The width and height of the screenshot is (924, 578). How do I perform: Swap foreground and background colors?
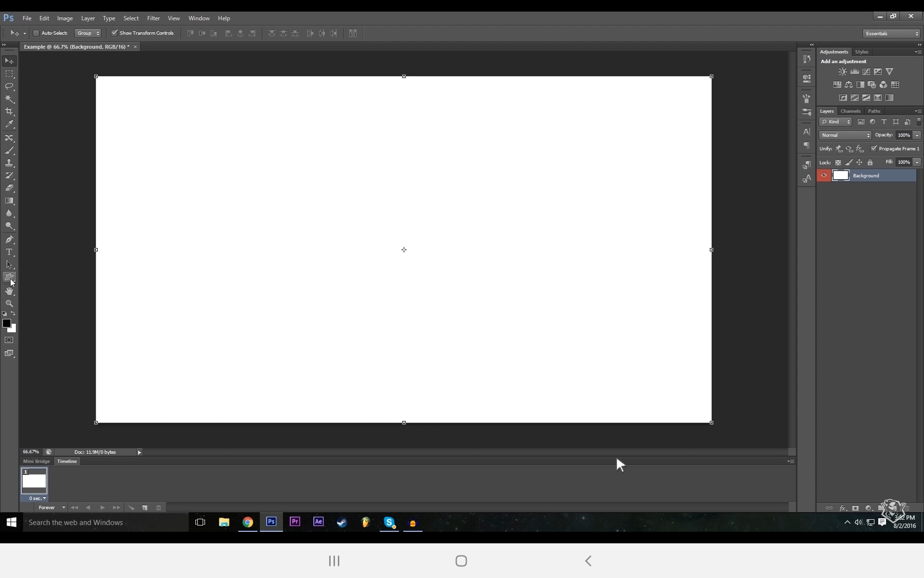click(13, 314)
